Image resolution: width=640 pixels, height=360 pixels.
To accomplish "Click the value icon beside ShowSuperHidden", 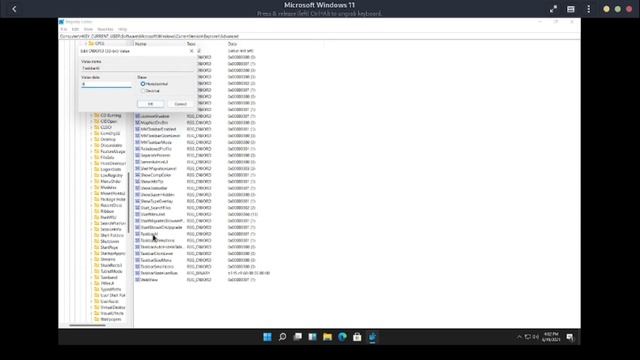I will pyautogui.click(x=138, y=195).
